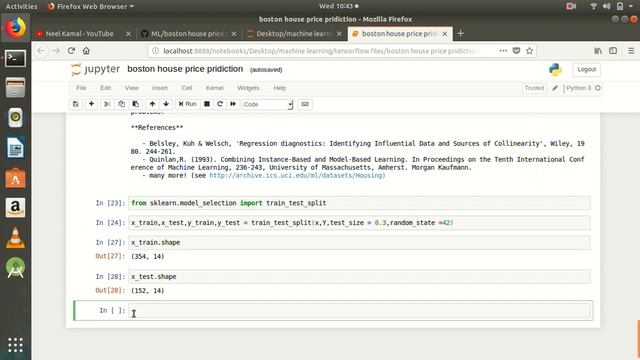The width and height of the screenshot is (640, 360).
Task: Click the Python logo icon
Action: (556, 70)
